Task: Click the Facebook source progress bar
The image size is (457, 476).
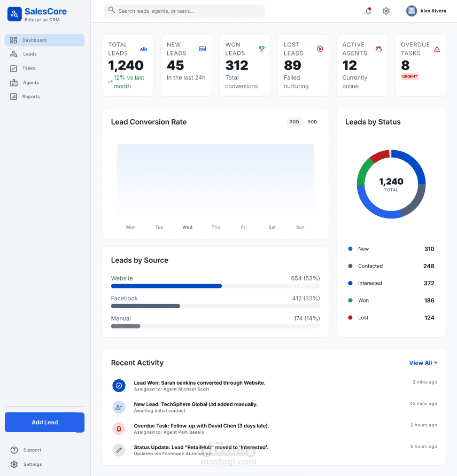Action: coord(215,306)
